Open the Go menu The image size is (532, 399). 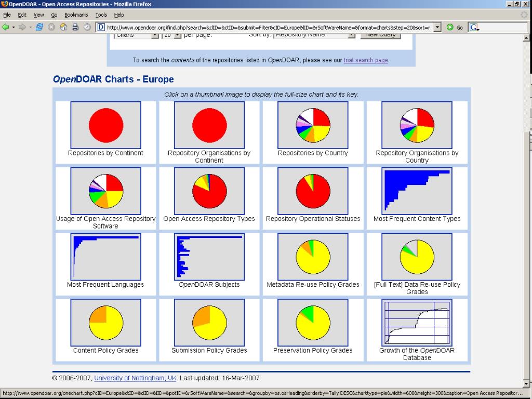54,15
